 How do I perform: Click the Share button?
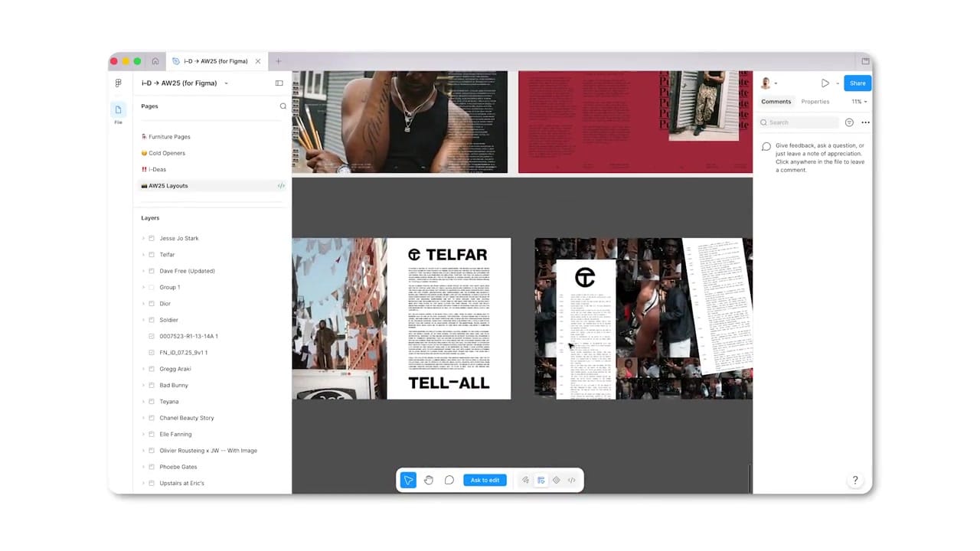(857, 83)
